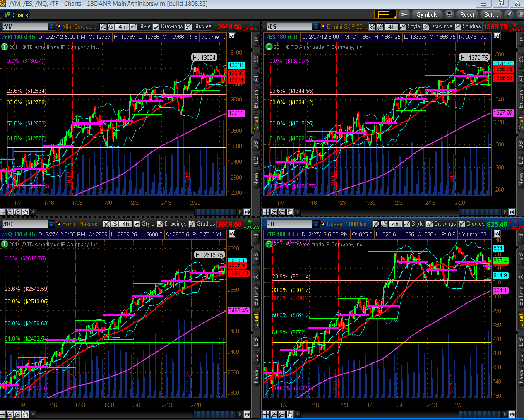Screen dimensions: 524x420
Task: Select the Charts tab
Action: tap(16, 15)
